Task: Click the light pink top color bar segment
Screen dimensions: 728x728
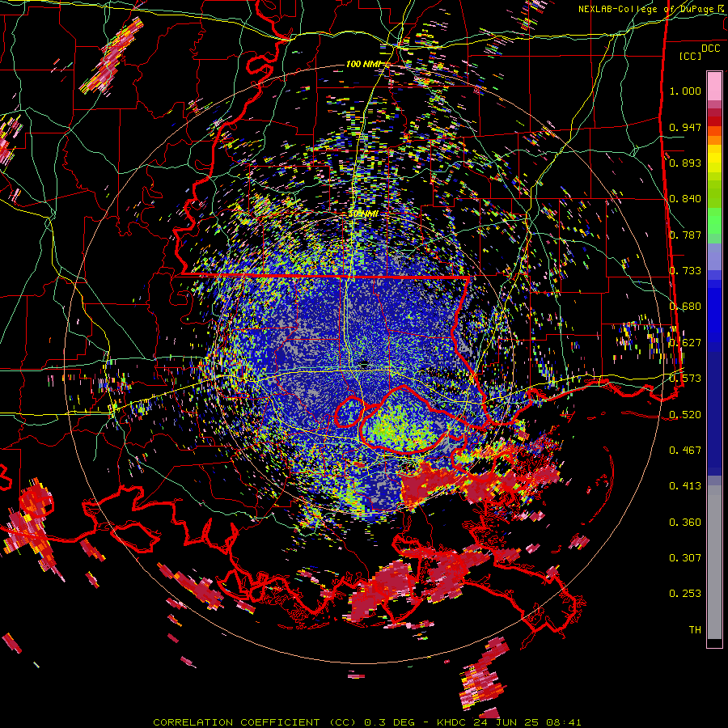Action: [714, 86]
